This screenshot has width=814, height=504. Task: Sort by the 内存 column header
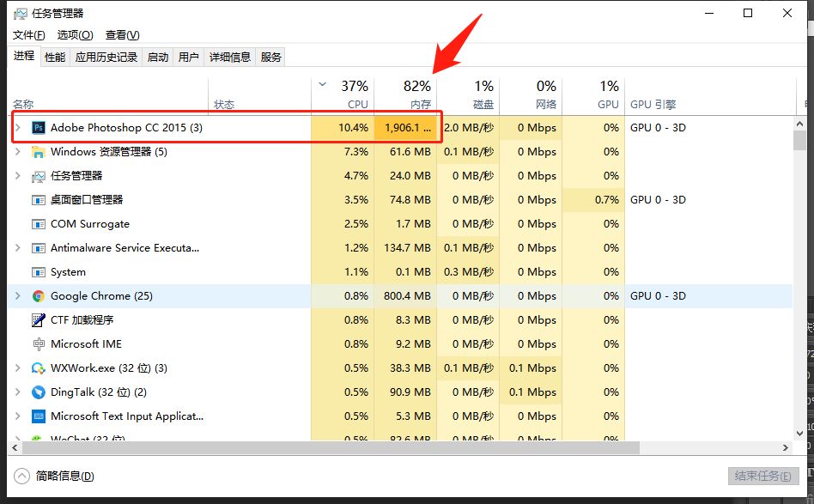405,94
